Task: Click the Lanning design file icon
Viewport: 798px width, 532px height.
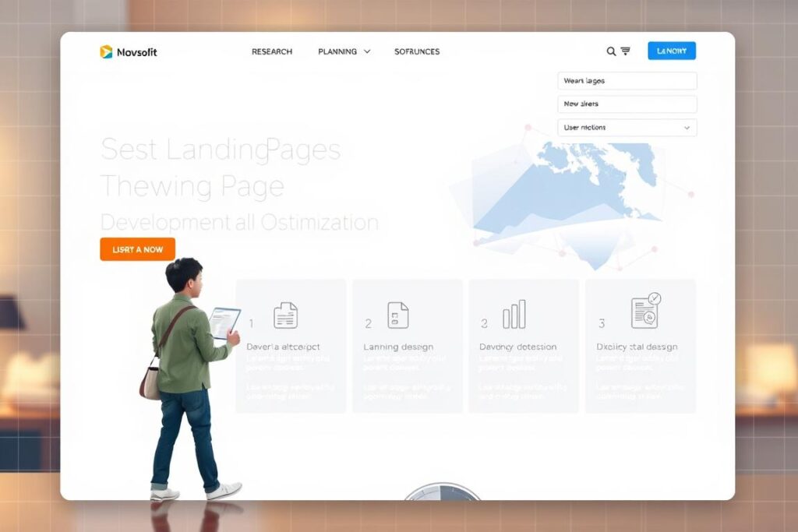Action: point(398,315)
